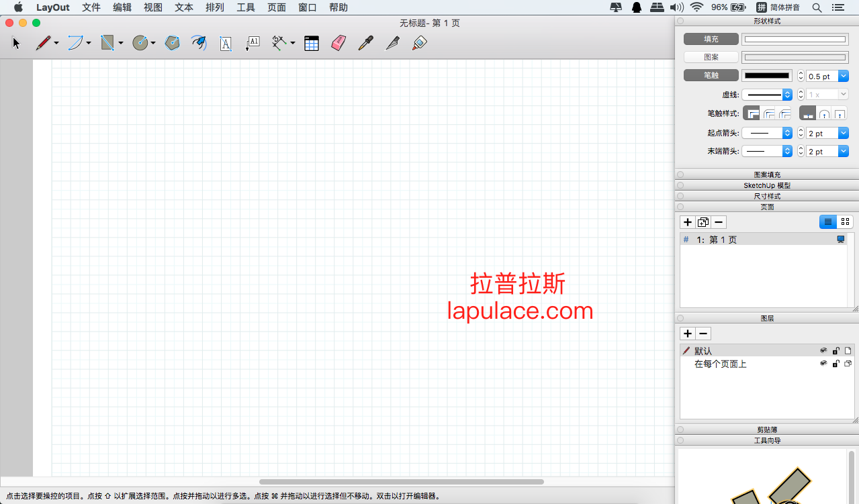Toggle the 图案 pattern button
This screenshot has height=504, width=859.
711,57
